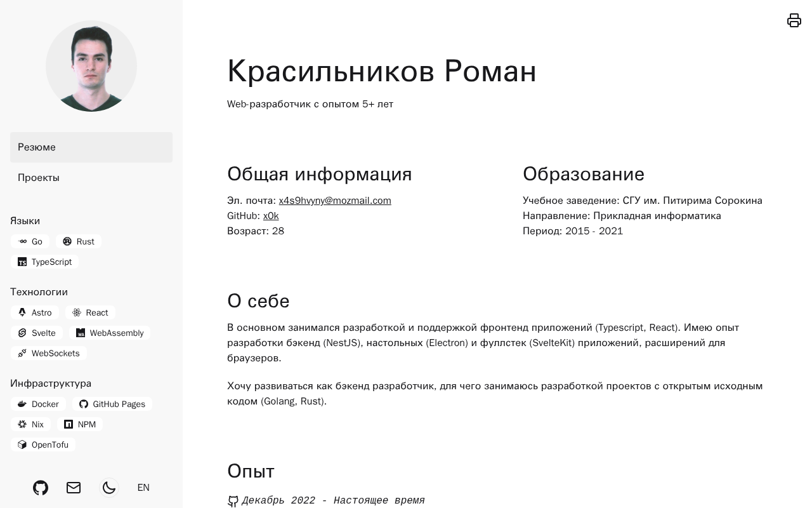
Task: Click the Языки section label
Action: coord(25,221)
